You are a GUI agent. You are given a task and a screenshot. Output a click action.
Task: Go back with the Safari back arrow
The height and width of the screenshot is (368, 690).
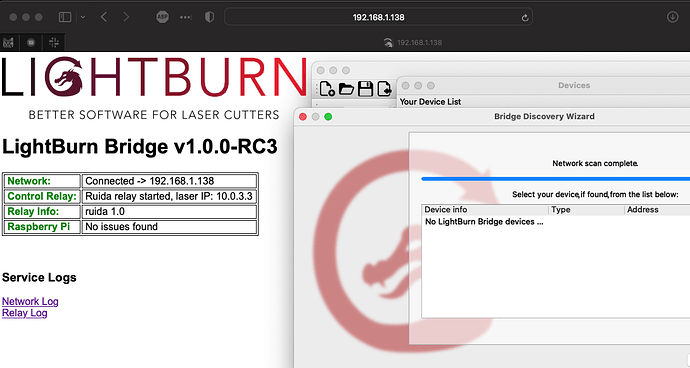point(104,17)
